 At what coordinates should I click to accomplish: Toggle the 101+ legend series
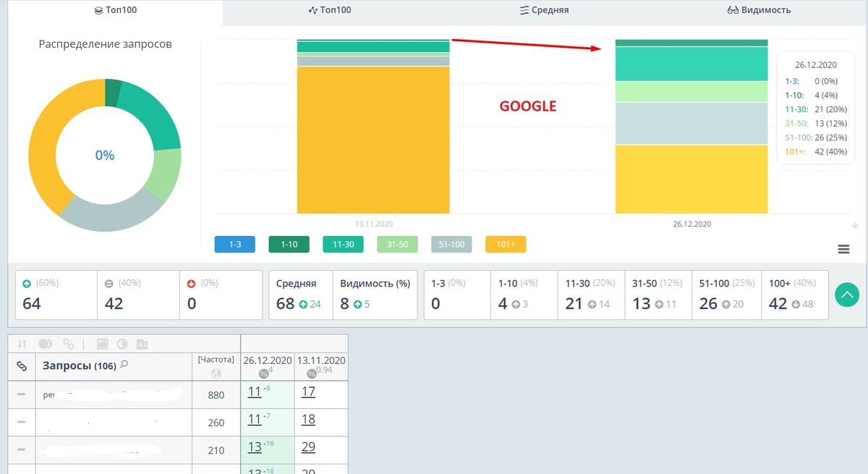(x=506, y=245)
